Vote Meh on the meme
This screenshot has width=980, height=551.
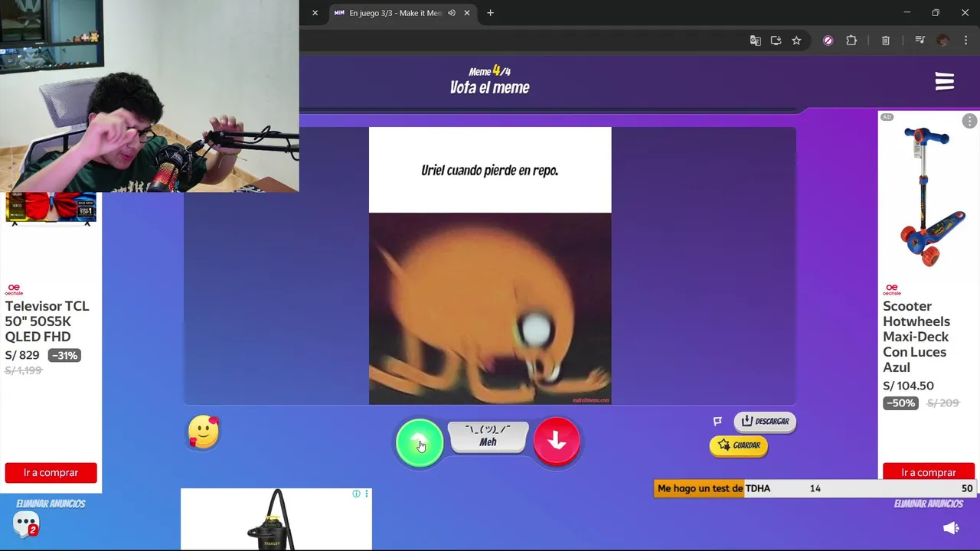click(488, 437)
